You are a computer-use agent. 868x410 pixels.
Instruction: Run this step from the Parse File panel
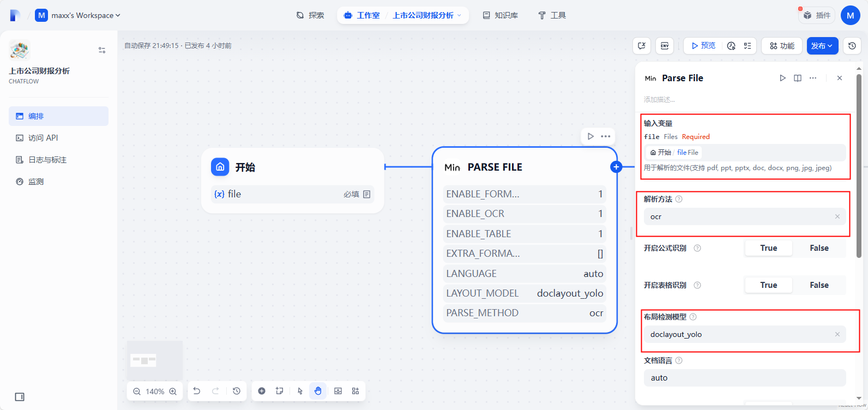click(x=783, y=78)
